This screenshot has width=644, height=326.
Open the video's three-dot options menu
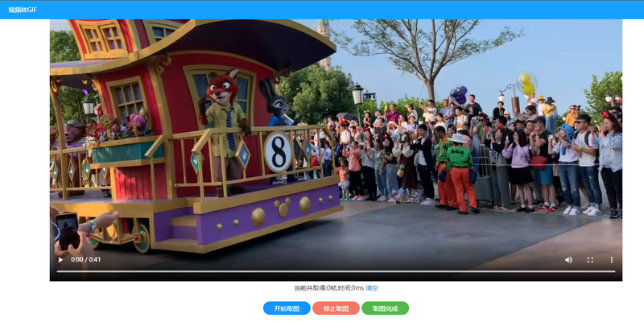[612, 259]
